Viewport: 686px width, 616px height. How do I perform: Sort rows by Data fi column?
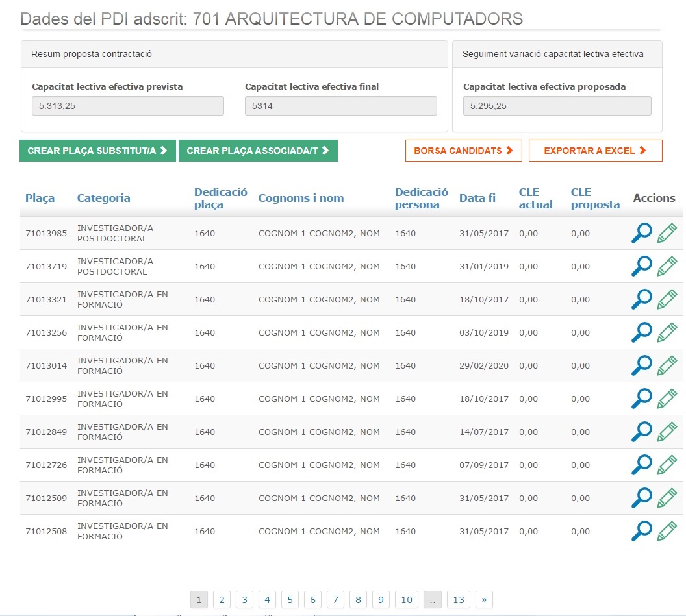[x=477, y=198]
